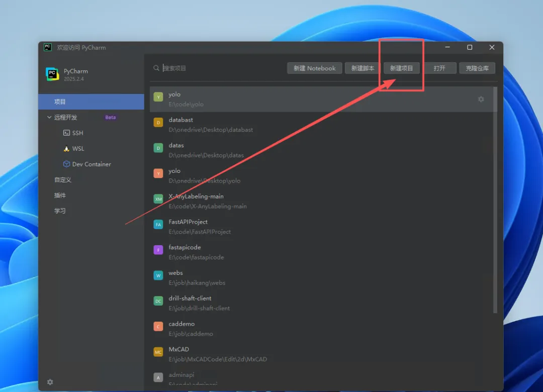
Task: Click the purple F icon of fastapicode
Action: [158, 250]
